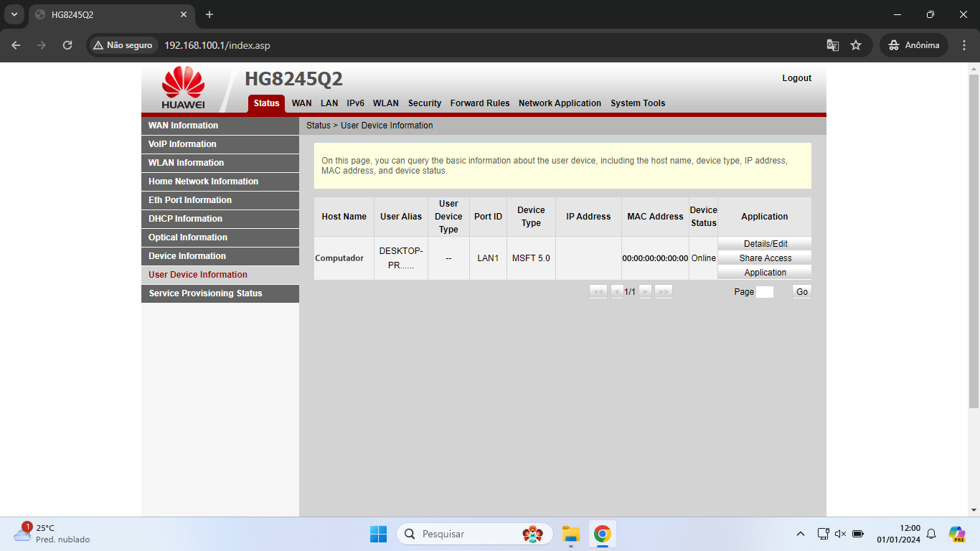Click the 'Não seguro' security warning
980x551 pixels.
tap(123, 45)
